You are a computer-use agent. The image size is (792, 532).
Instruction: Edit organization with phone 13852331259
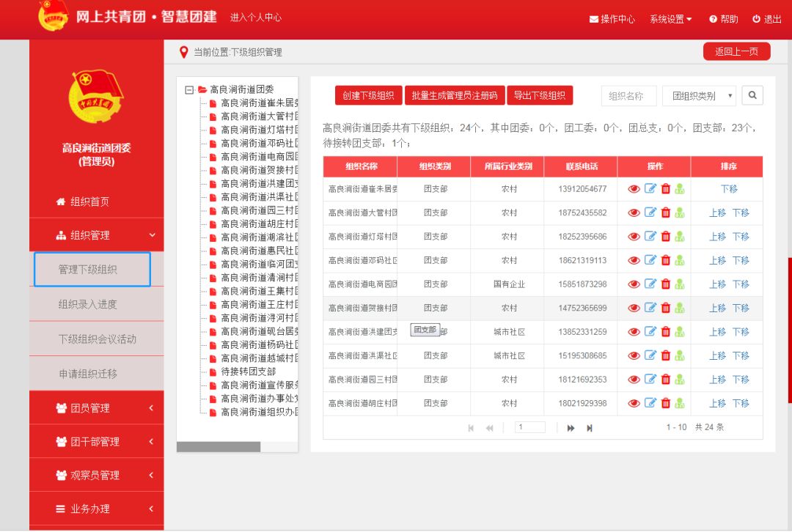650,331
